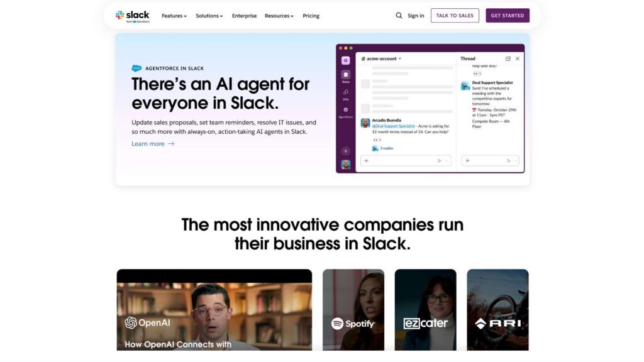Select Enterprise in the navigation bar
The width and height of the screenshot is (644, 362).
244,15
